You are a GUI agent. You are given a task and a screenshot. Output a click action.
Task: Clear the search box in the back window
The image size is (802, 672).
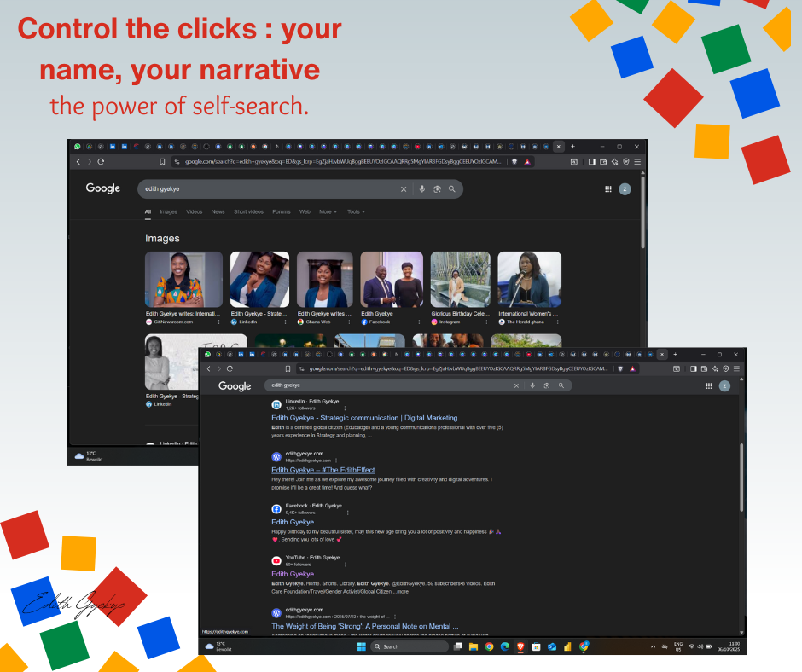tap(404, 188)
